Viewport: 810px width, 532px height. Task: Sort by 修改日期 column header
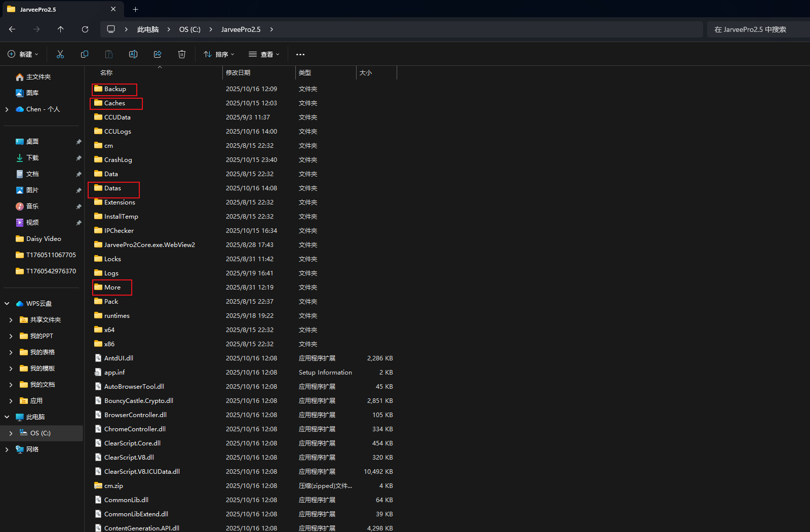coord(238,73)
